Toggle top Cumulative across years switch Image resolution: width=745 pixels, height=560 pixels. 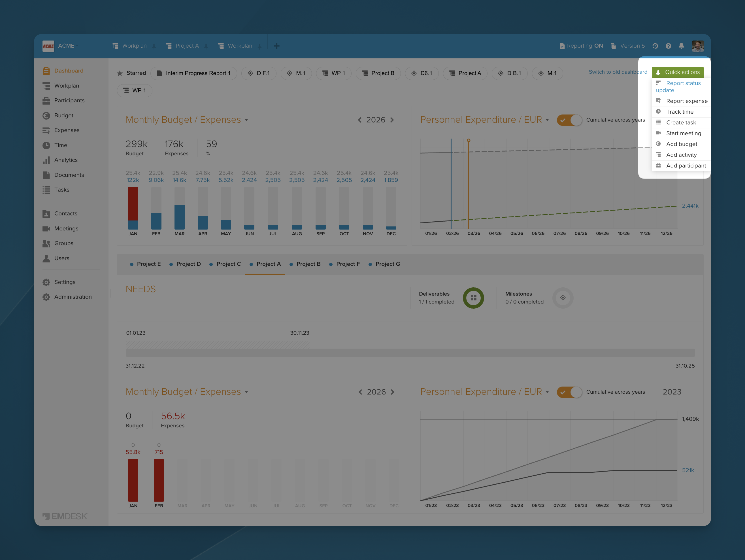coord(569,120)
